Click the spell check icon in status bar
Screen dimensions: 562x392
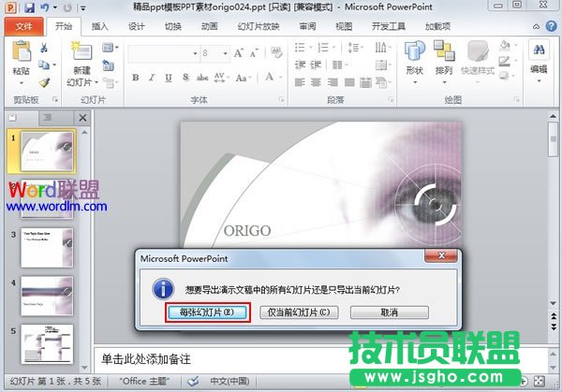coord(193,381)
